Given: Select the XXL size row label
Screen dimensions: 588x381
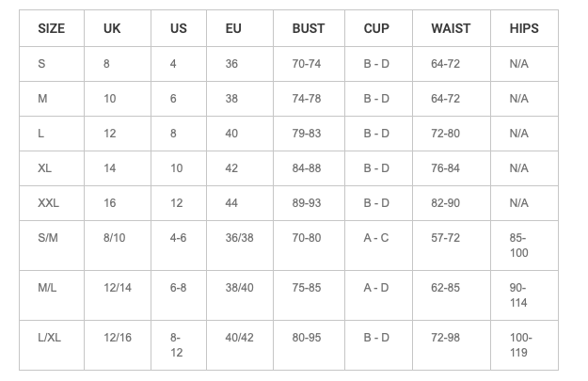Looking at the screenshot, I should coord(49,203).
